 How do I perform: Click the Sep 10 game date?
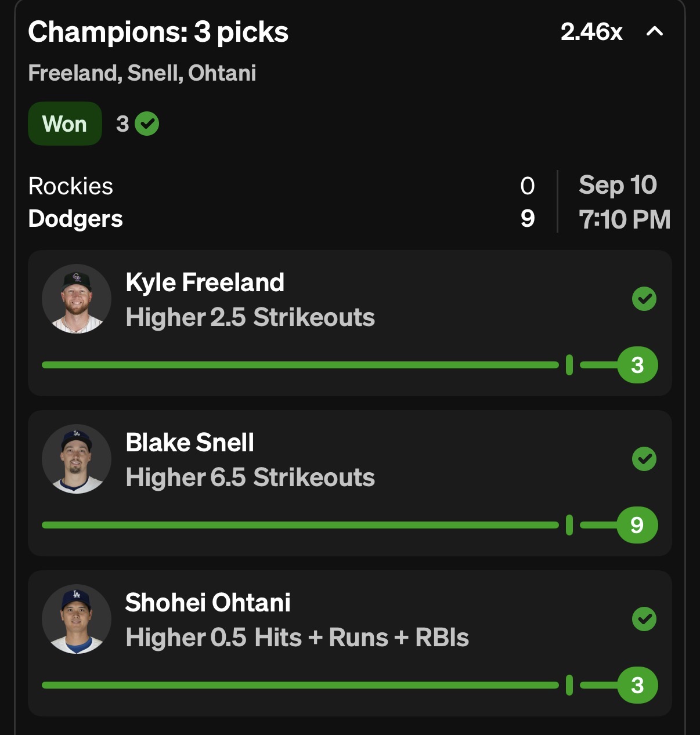point(618,186)
